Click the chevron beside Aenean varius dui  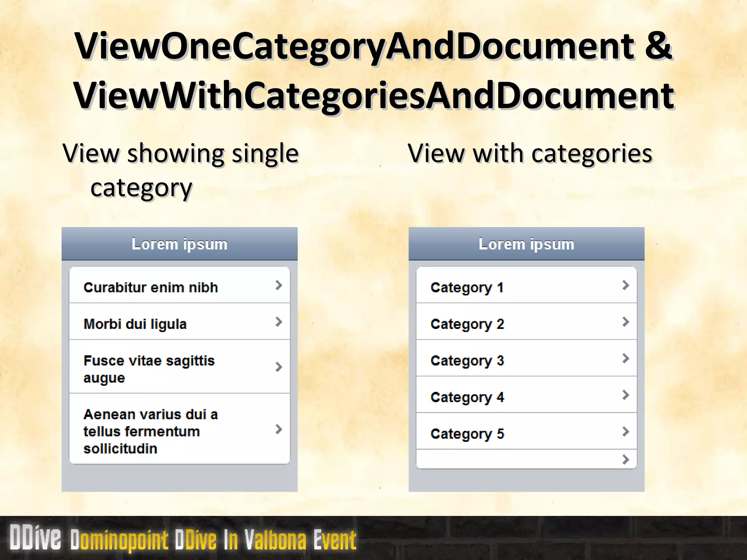(279, 429)
